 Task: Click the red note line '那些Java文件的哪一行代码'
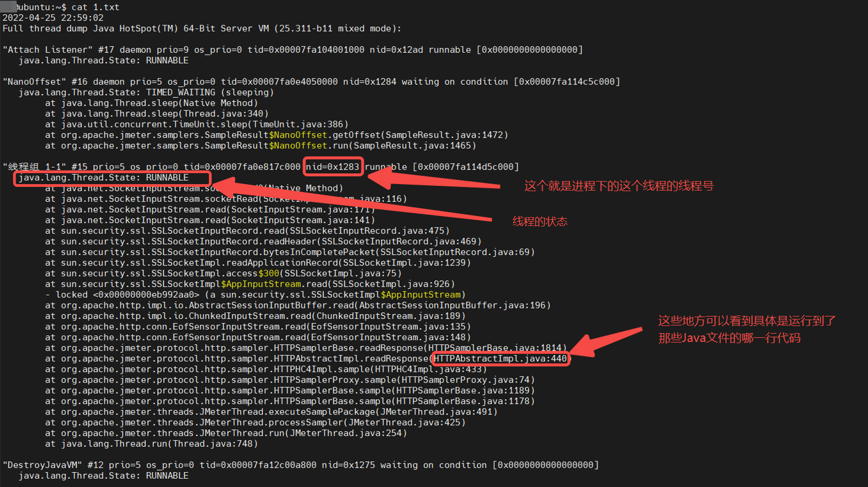click(729, 338)
